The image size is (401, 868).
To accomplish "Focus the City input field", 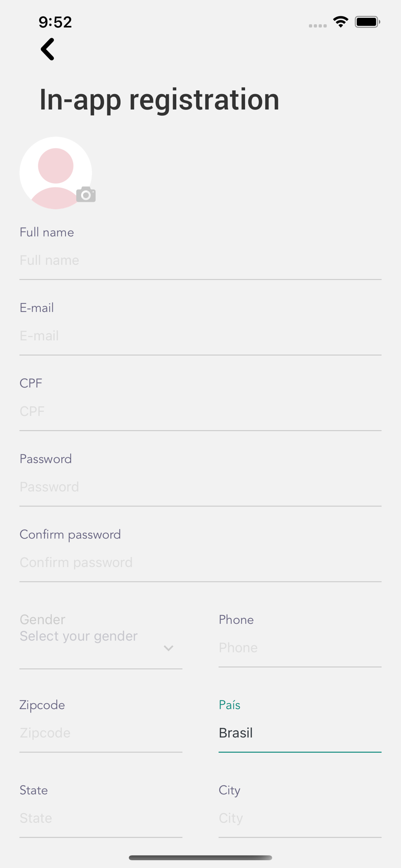I will coord(300,818).
